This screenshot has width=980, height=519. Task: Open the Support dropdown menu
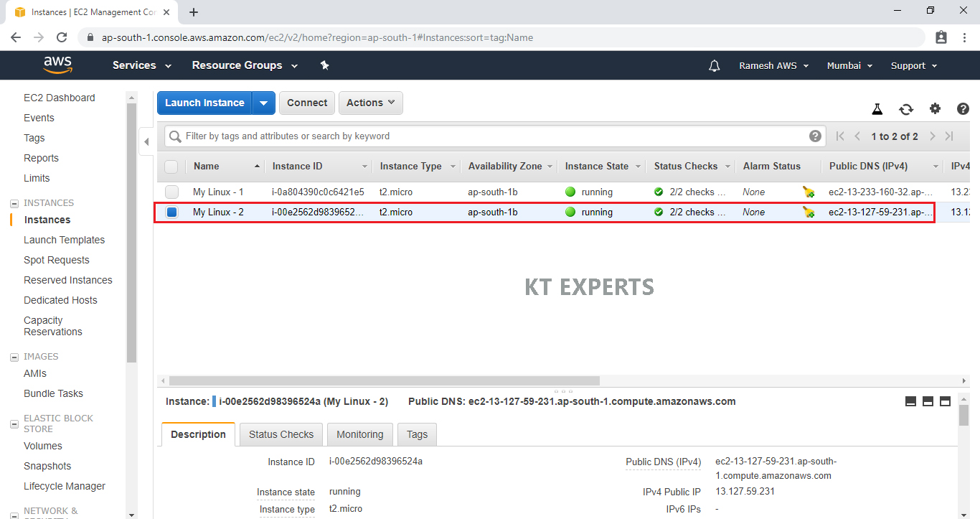tap(914, 65)
